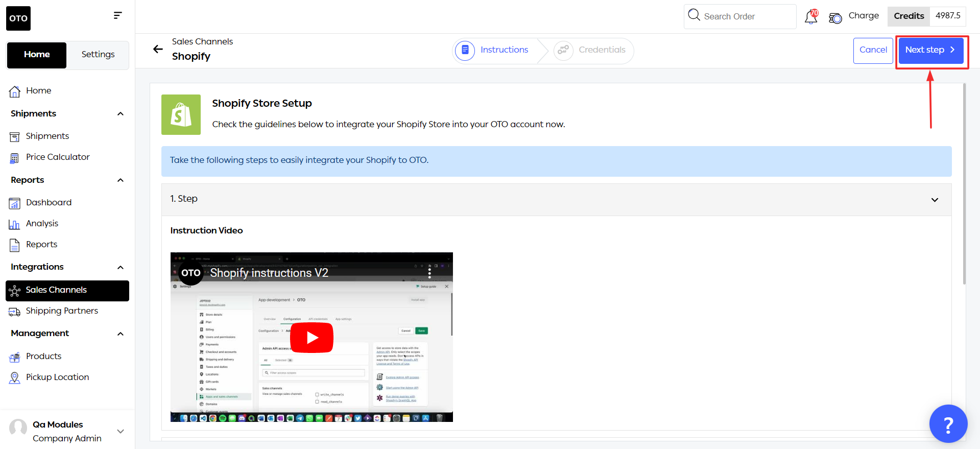This screenshot has width=980, height=449.
Task: Click the Shopify instructions V2 video title
Action: point(269,273)
